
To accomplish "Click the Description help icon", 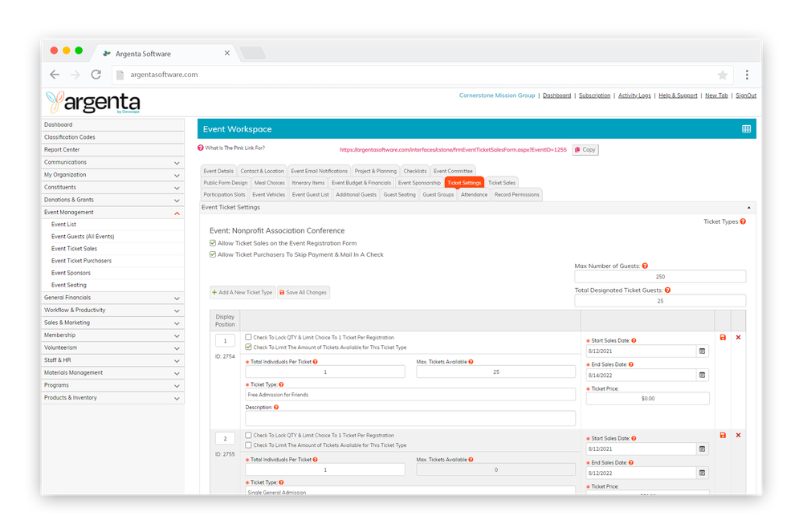I will point(276,408).
